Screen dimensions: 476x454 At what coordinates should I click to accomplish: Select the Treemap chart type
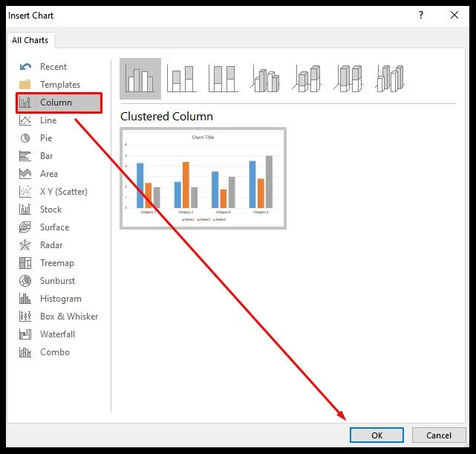click(x=57, y=263)
